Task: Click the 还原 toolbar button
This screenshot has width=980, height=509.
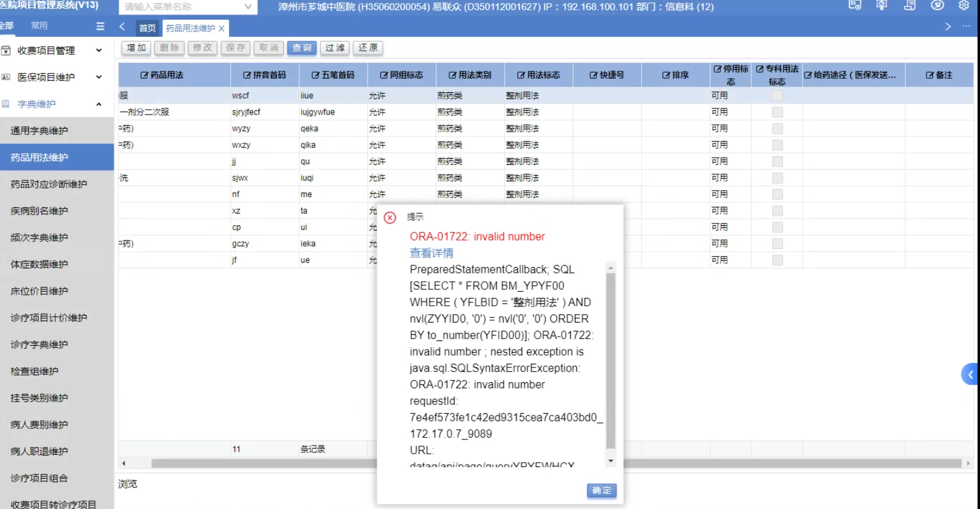Action: coord(368,48)
